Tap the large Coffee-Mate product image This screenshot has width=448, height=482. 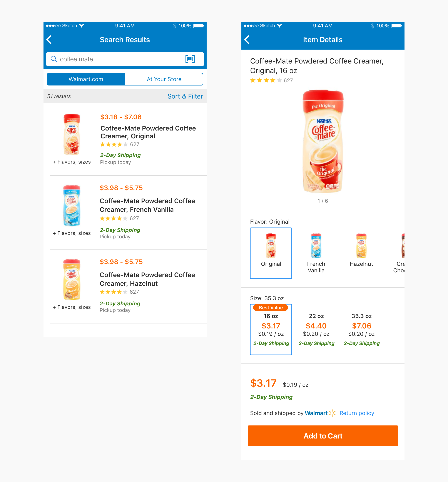point(323,141)
